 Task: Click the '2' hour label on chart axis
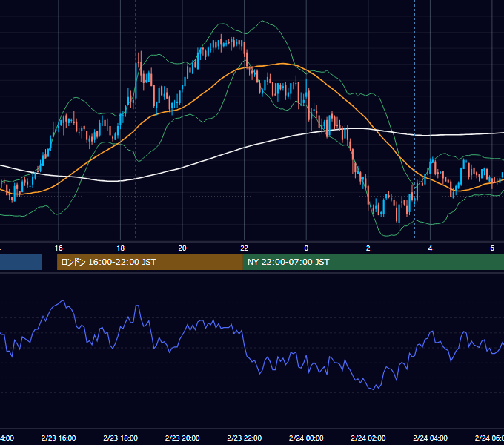[368, 248]
